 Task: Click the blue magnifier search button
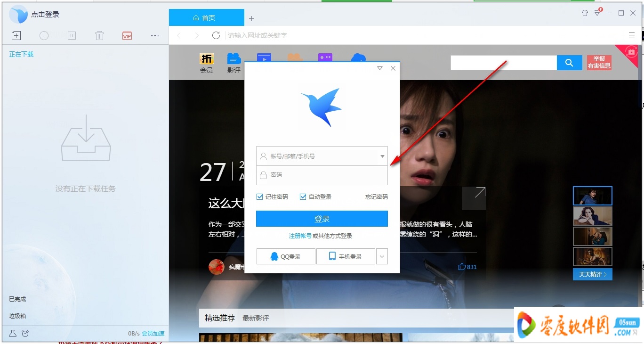[x=569, y=63]
